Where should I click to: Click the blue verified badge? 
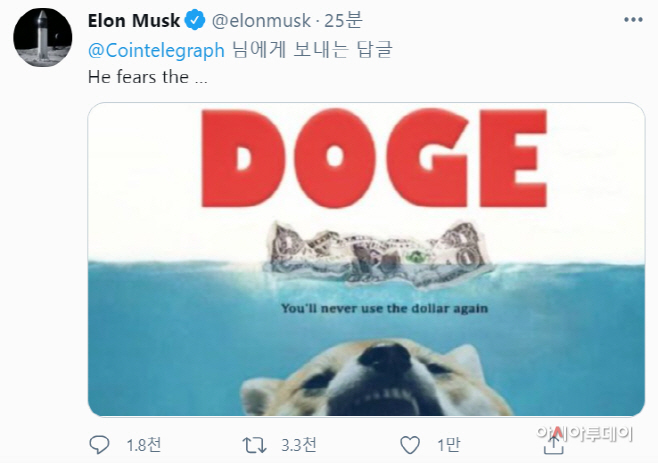click(x=196, y=21)
